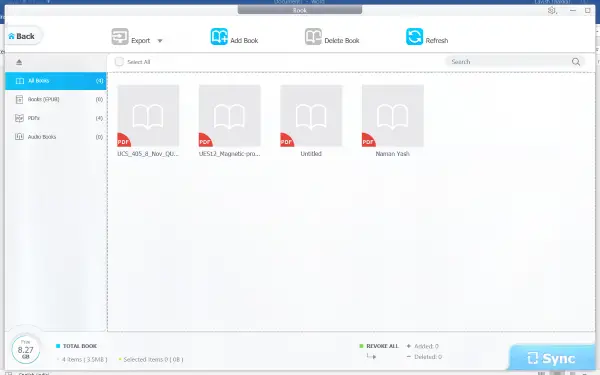Maximize the Book window

pyautogui.click(x=588, y=10)
